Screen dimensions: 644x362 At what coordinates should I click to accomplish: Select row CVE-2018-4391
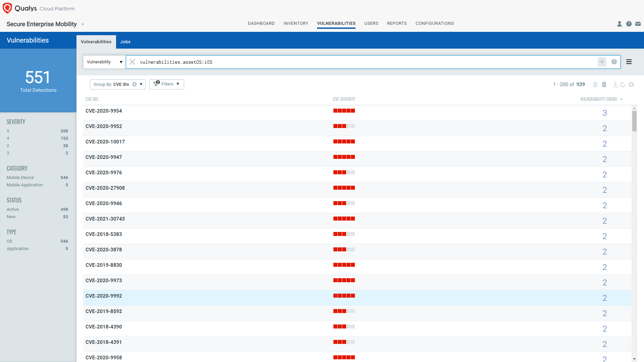click(357, 344)
